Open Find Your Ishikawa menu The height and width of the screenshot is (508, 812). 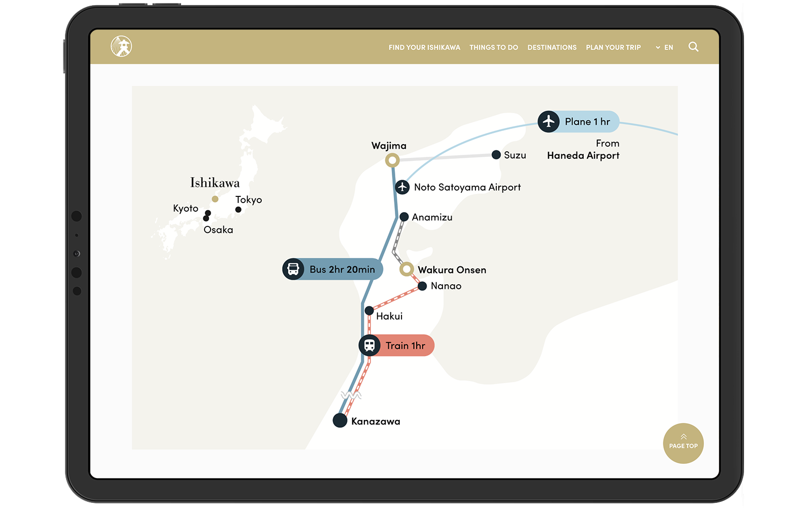[424, 47]
